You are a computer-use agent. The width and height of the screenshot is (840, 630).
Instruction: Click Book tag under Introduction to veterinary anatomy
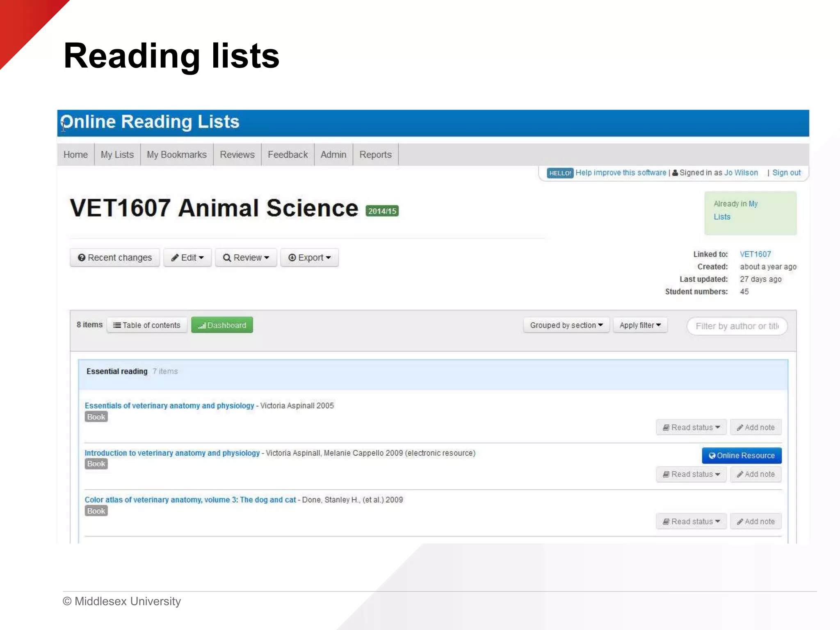[96, 464]
